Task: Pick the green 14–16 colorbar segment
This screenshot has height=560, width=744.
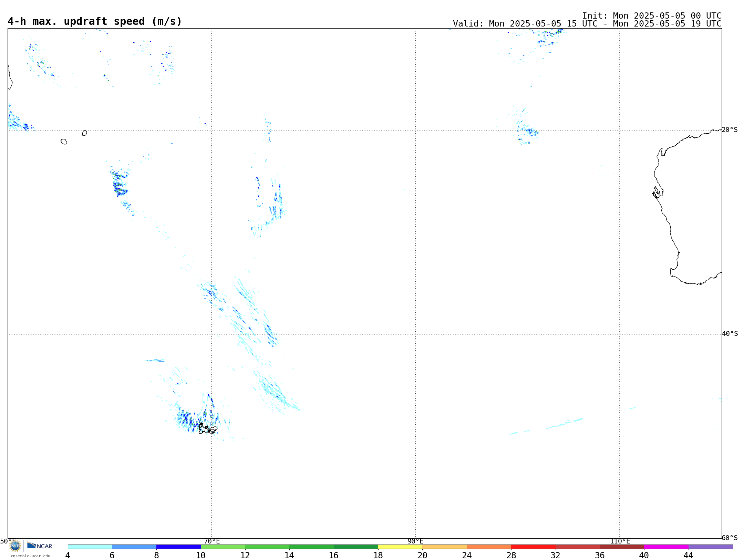Action: pyautogui.click(x=312, y=547)
